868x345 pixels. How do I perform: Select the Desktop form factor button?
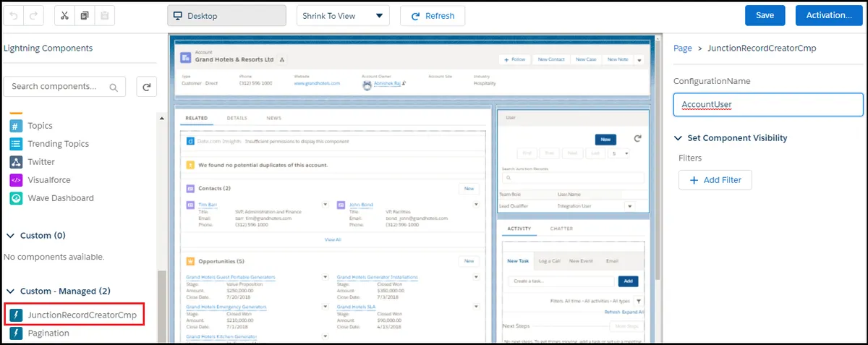[226, 16]
